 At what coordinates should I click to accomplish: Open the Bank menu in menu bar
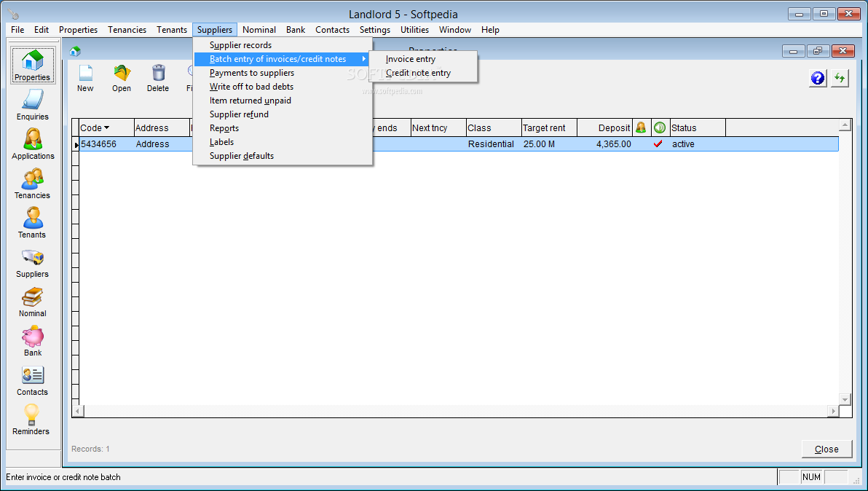(296, 30)
